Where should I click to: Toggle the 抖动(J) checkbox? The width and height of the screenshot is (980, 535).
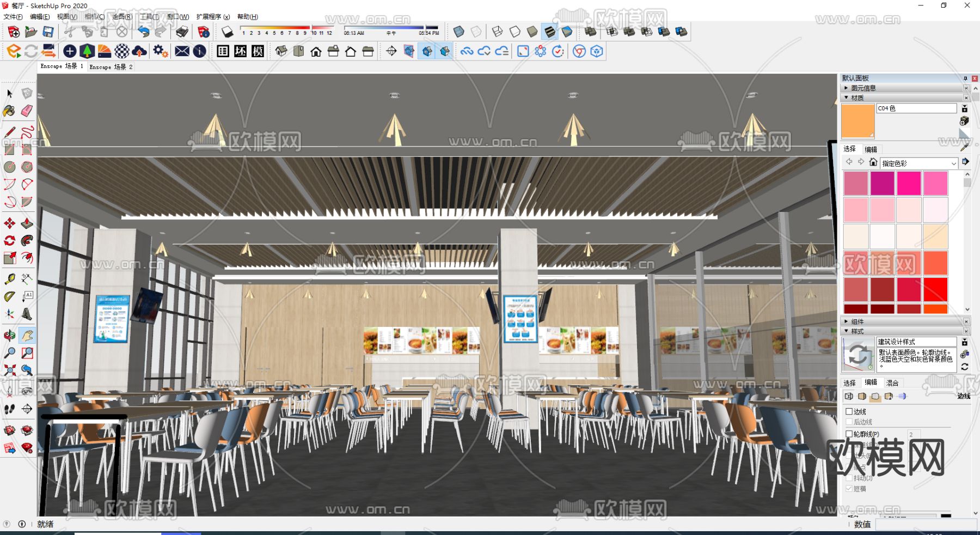[x=849, y=478]
